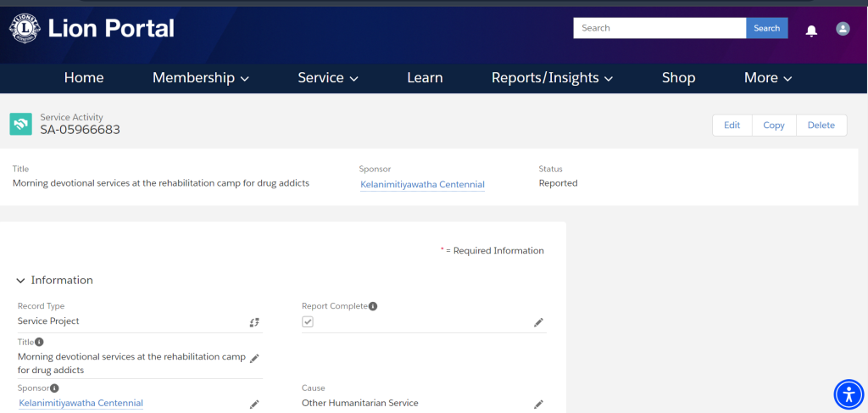Viewport: 868px width, 413px height.
Task: Show info icon next to Title field
Action: pyautogui.click(x=39, y=342)
